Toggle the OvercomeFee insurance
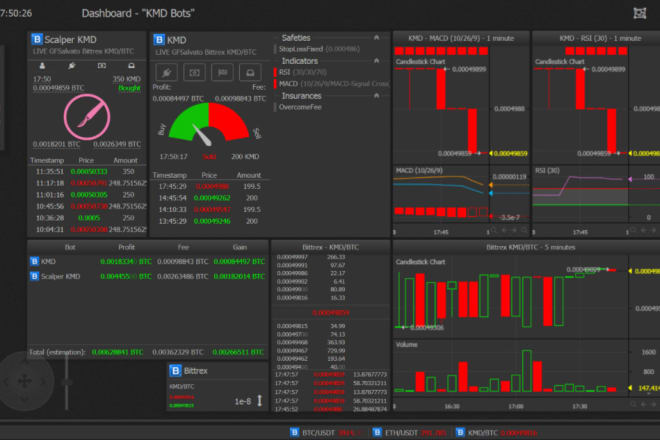The width and height of the screenshot is (660, 440). coord(298,107)
